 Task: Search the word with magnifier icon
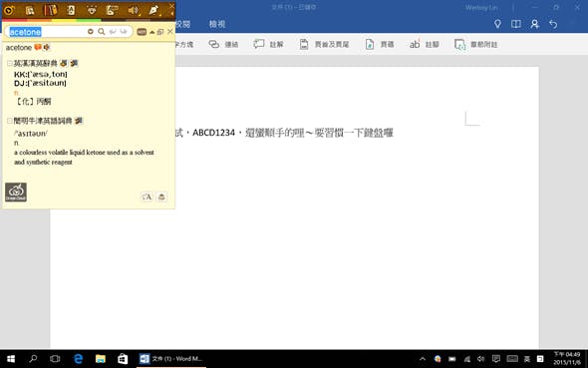102,32
